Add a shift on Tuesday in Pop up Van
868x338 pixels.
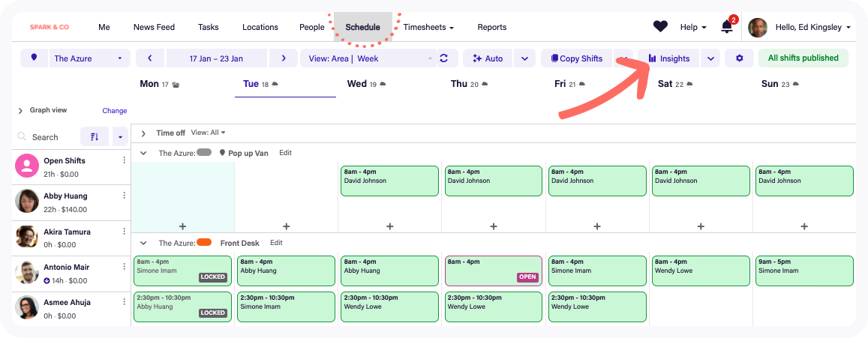(286, 226)
